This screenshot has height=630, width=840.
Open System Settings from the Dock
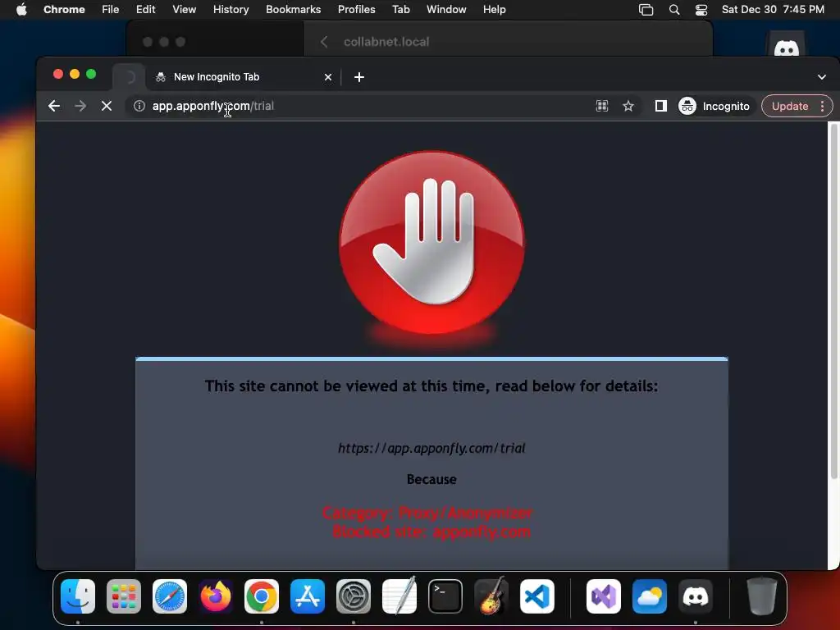[x=354, y=596]
